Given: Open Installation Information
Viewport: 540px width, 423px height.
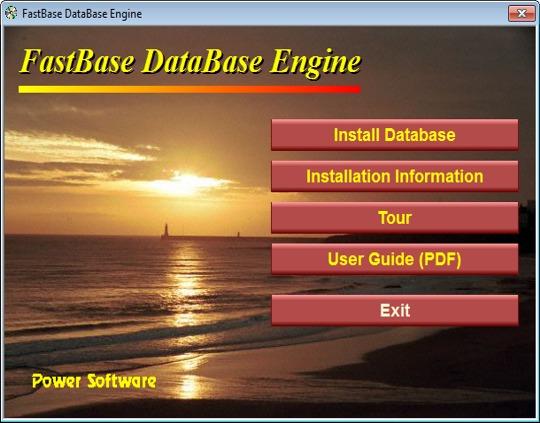Looking at the screenshot, I should coord(395,176).
